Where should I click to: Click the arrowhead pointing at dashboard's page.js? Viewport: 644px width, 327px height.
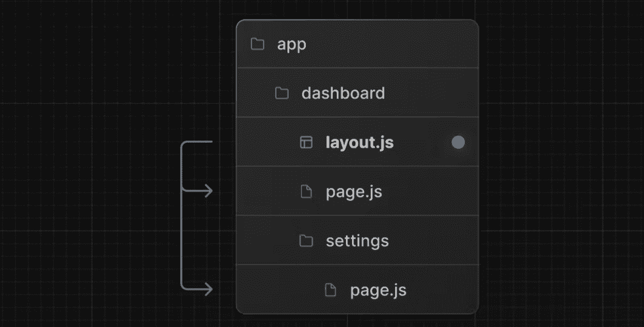pos(208,191)
